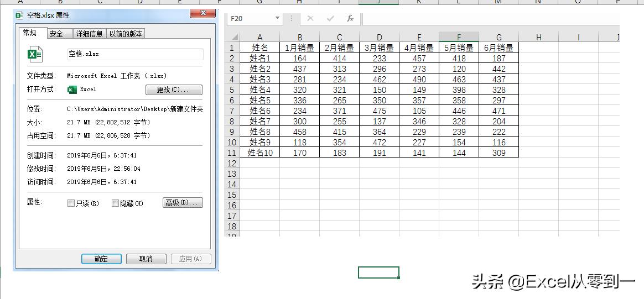Click cell with value 490
Image resolution: width=644 pixels, height=299 pixels.
click(419, 79)
